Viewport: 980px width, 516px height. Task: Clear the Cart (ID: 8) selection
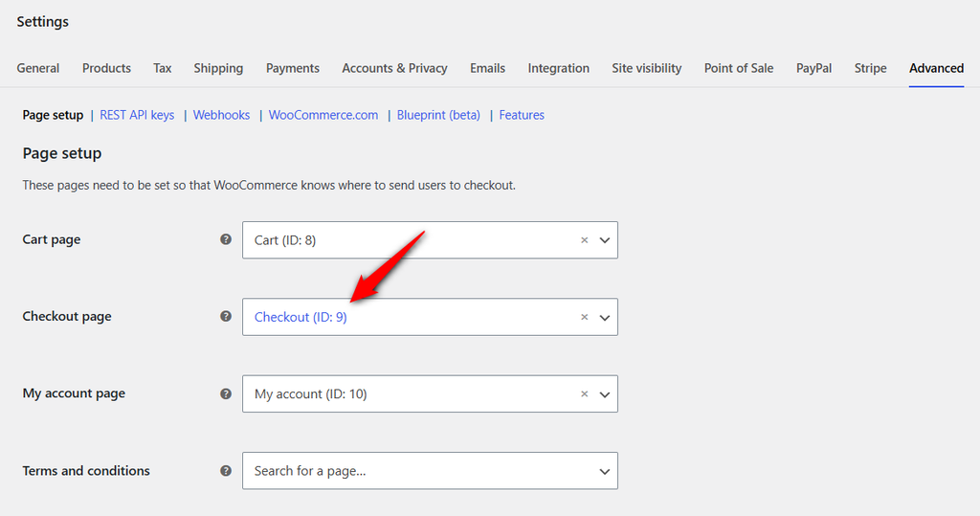(x=585, y=240)
